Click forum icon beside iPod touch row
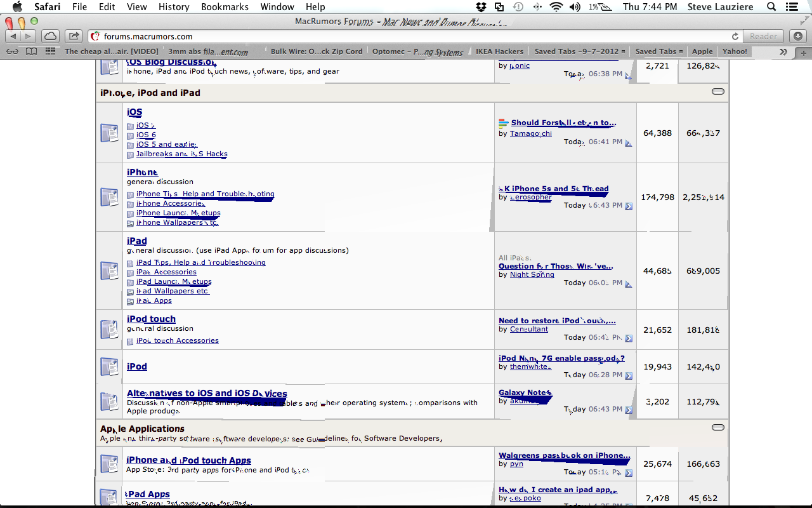 pos(109,329)
